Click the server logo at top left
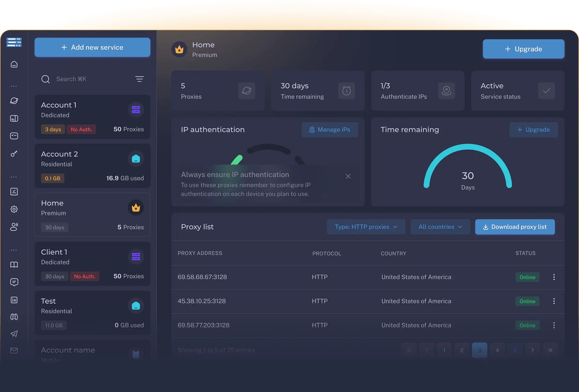The height and width of the screenshot is (392, 579). coord(14,42)
